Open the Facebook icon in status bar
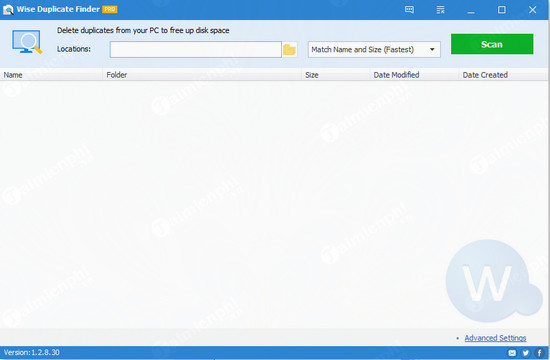550x360 pixels. click(x=539, y=353)
